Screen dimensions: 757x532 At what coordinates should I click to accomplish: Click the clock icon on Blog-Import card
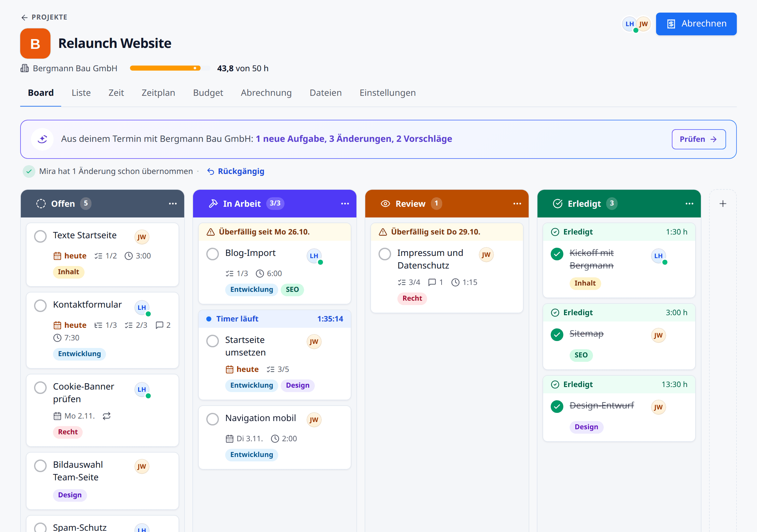260,274
